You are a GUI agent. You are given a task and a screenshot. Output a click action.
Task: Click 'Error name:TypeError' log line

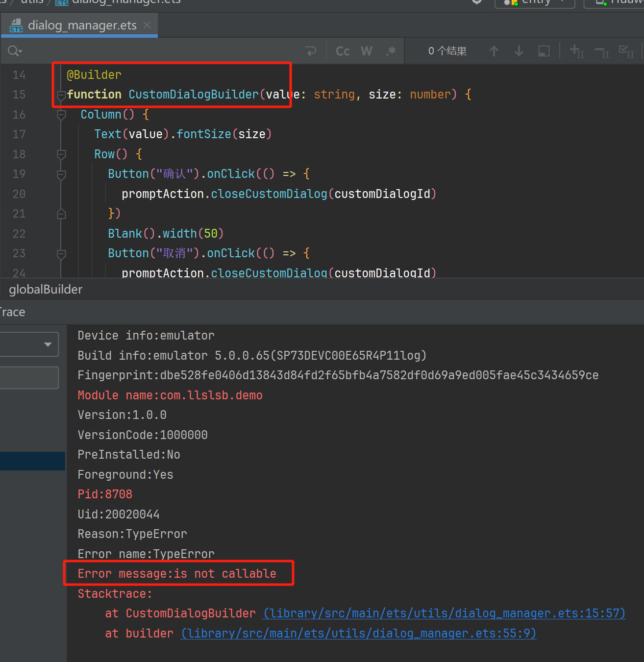point(146,554)
